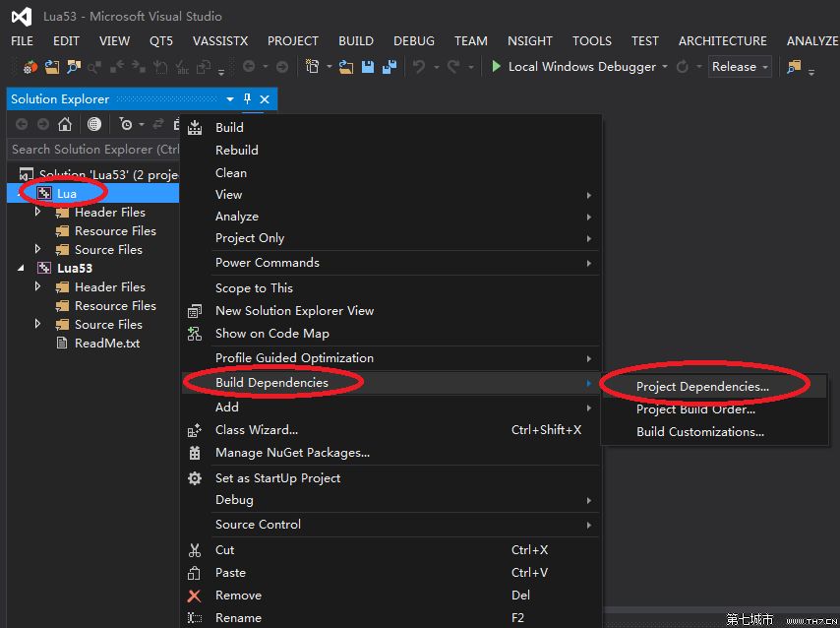This screenshot has height=628, width=840.
Task: Start debugging with the green play arrow
Action: 496,67
